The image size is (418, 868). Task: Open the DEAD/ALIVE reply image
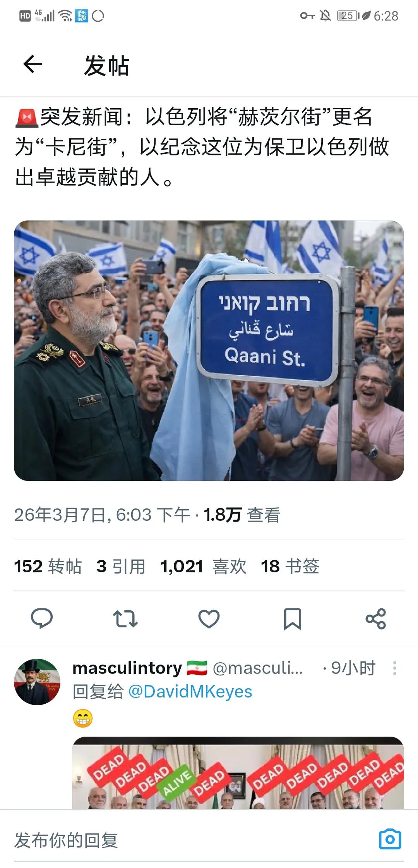click(238, 773)
